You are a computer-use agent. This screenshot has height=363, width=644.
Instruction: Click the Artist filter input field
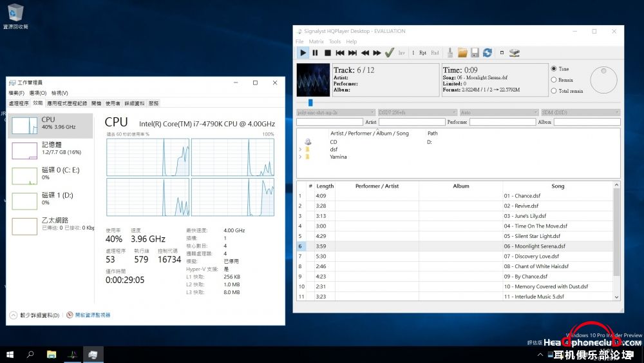pos(412,122)
